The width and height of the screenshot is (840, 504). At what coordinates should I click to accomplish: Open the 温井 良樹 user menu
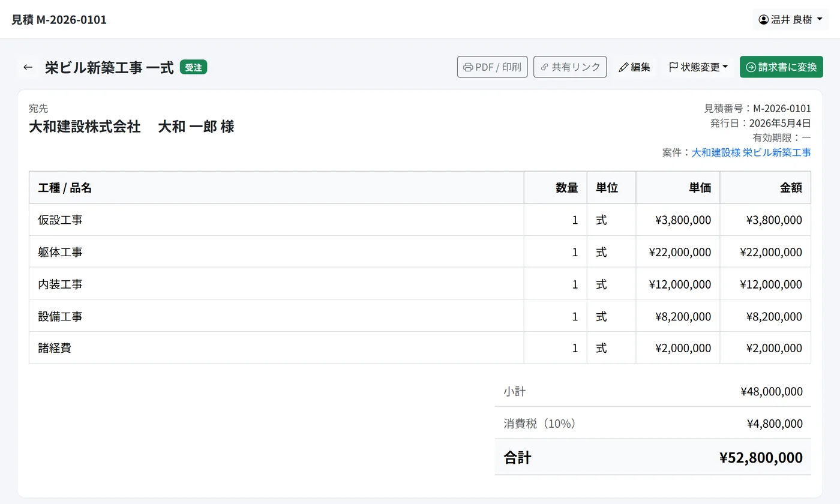click(791, 19)
